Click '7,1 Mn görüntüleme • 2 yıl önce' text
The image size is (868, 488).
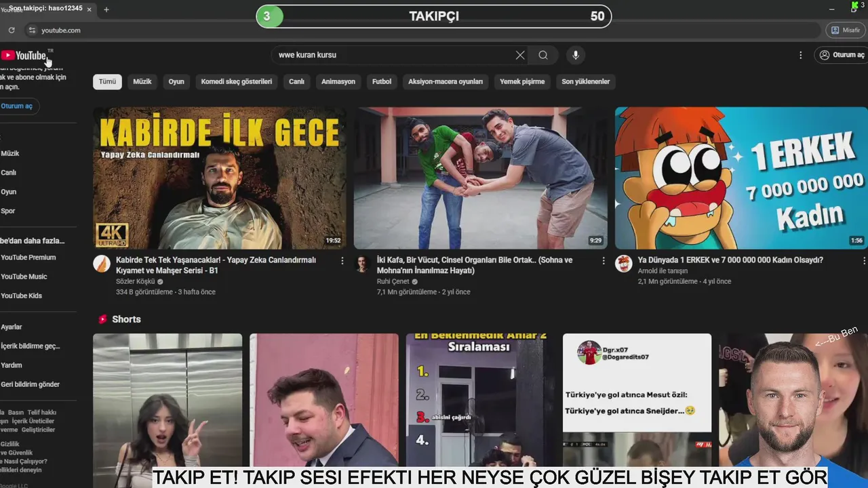click(x=423, y=292)
